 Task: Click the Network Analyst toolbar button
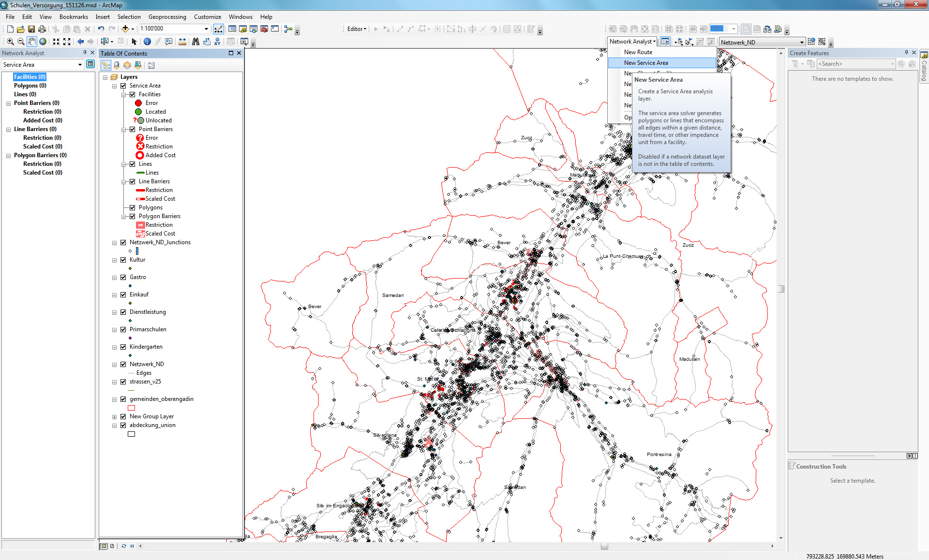point(632,42)
